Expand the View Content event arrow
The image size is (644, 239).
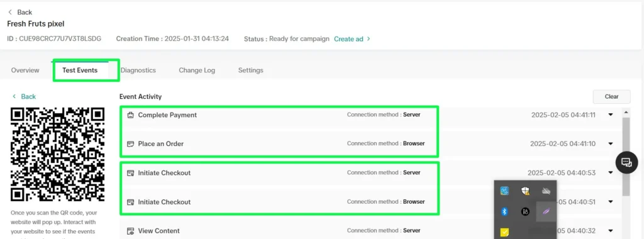[611, 231]
